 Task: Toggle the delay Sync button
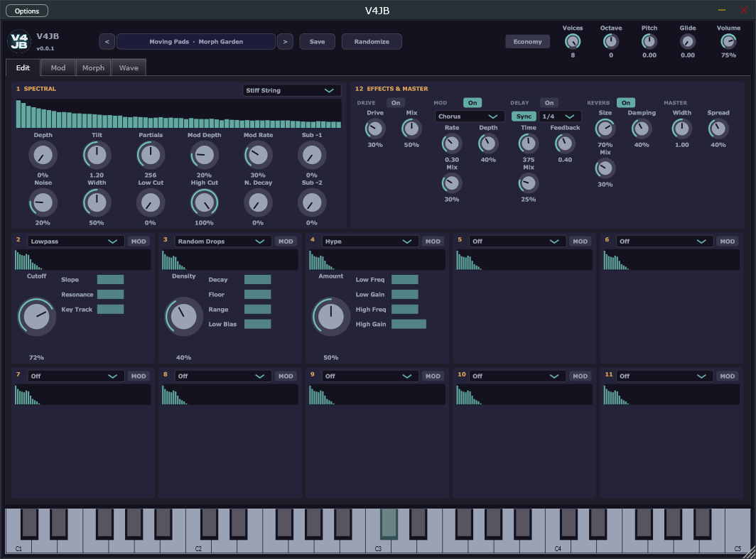tap(524, 116)
